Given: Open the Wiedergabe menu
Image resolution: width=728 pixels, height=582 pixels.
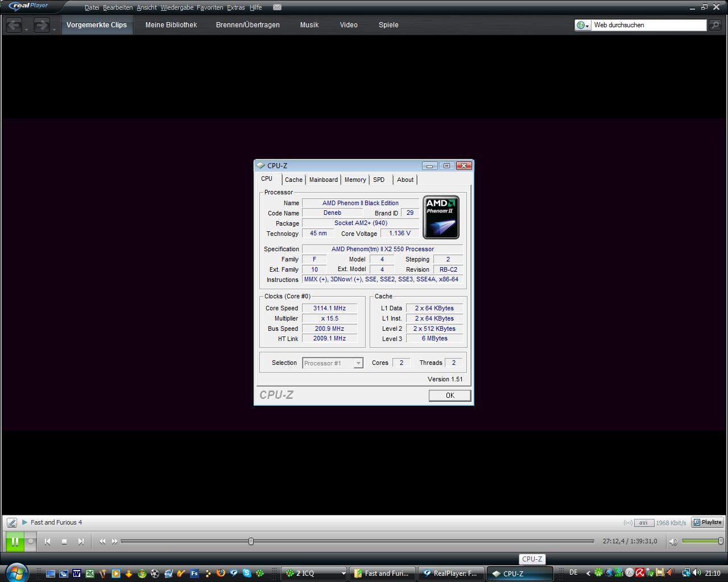Looking at the screenshot, I should (177, 7).
